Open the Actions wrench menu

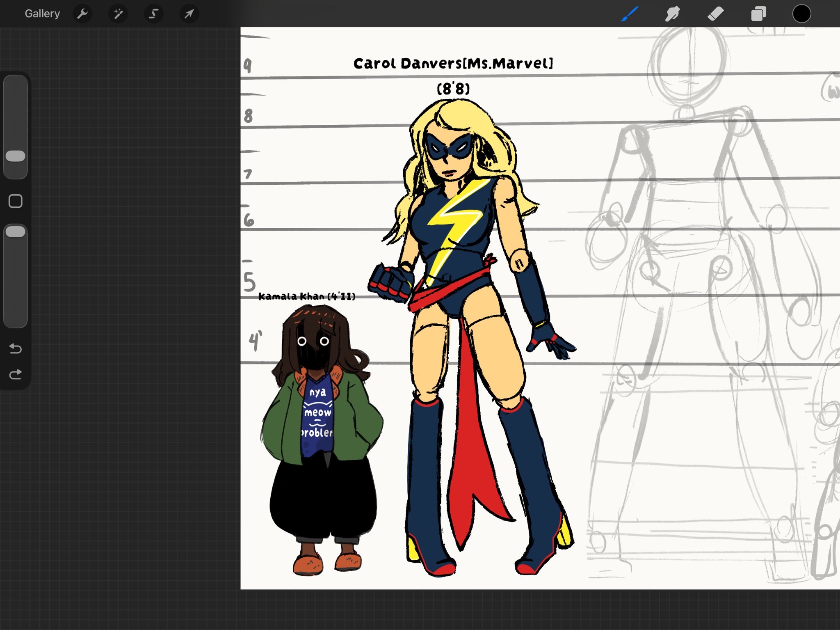(x=82, y=14)
